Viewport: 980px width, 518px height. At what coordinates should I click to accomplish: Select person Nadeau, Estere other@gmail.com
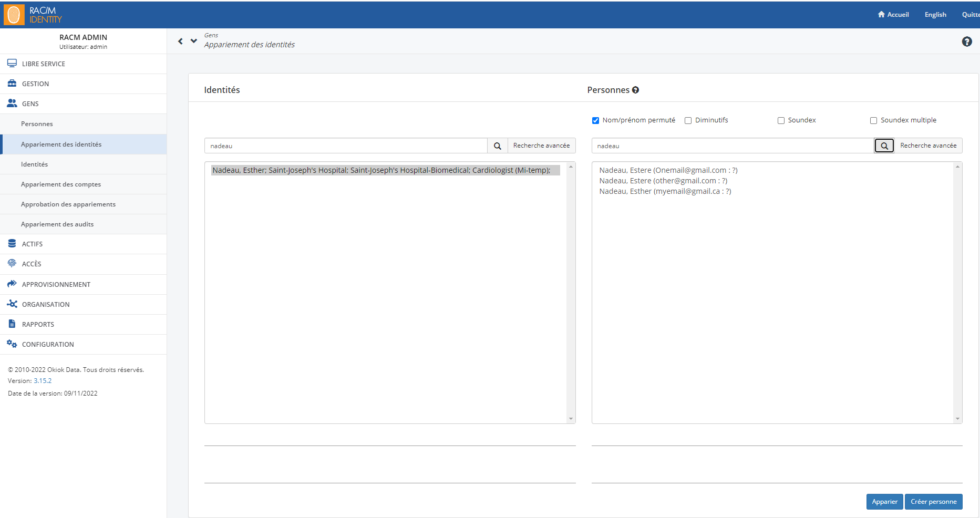click(x=663, y=181)
